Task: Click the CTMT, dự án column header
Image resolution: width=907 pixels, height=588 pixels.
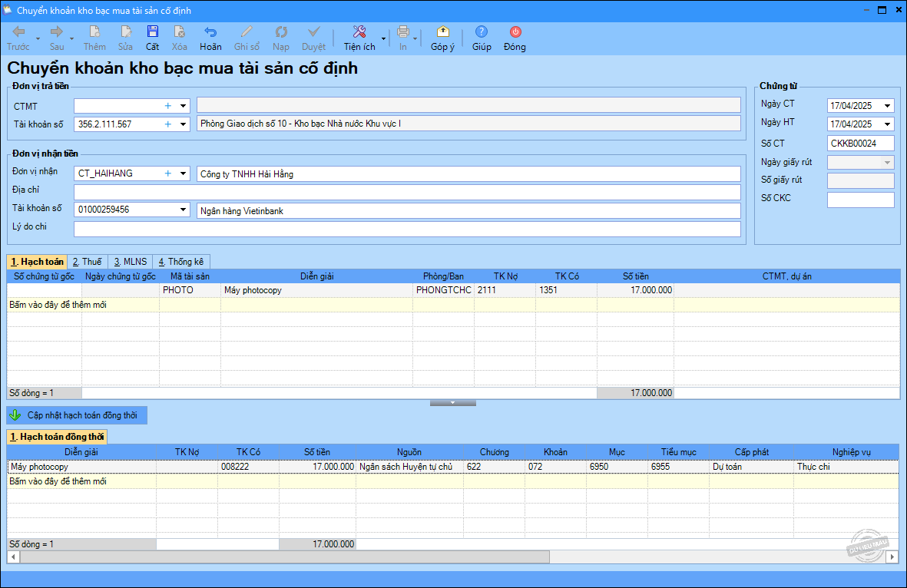Action: [786, 276]
